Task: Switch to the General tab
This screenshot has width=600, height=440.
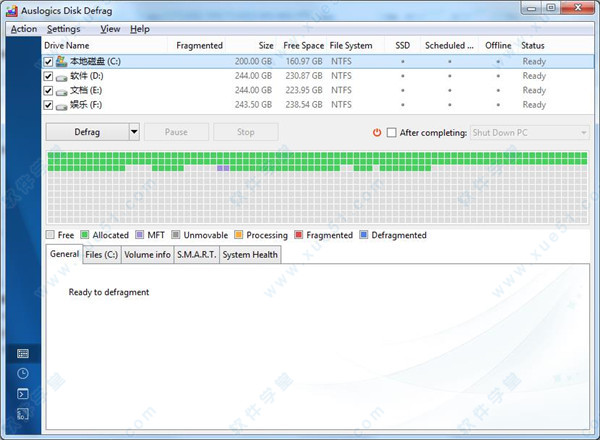Action: [64, 254]
